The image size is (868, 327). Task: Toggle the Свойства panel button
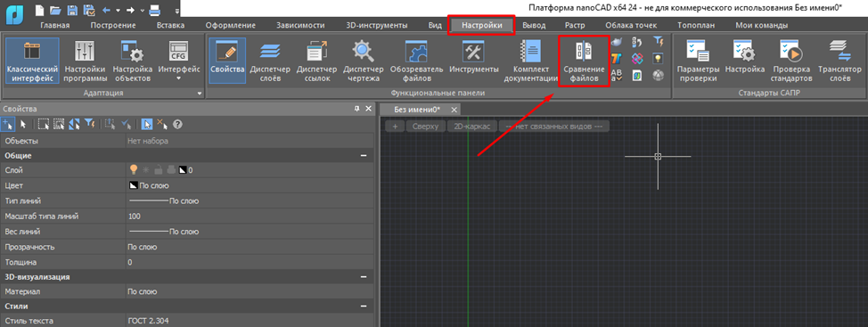tap(227, 61)
